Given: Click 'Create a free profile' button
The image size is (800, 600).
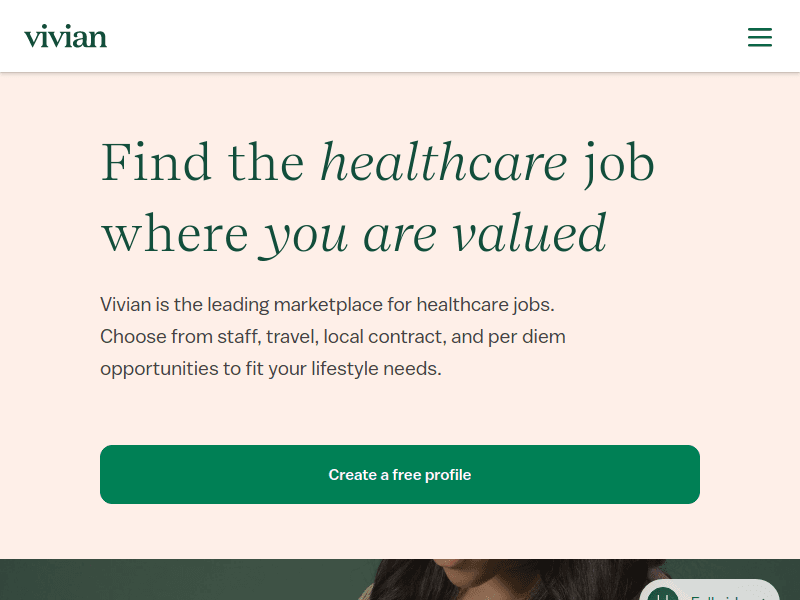Looking at the screenshot, I should 400,474.
